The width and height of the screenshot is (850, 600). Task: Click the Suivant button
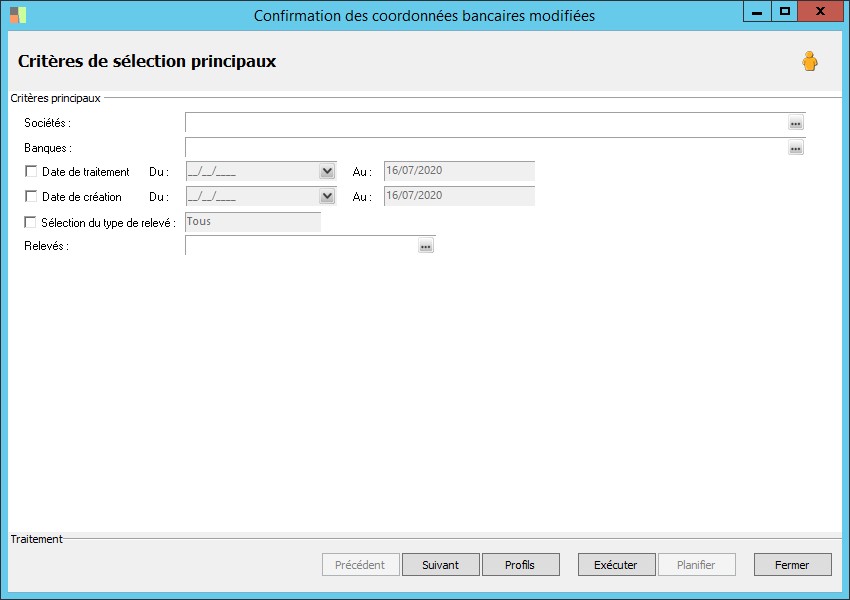441,565
